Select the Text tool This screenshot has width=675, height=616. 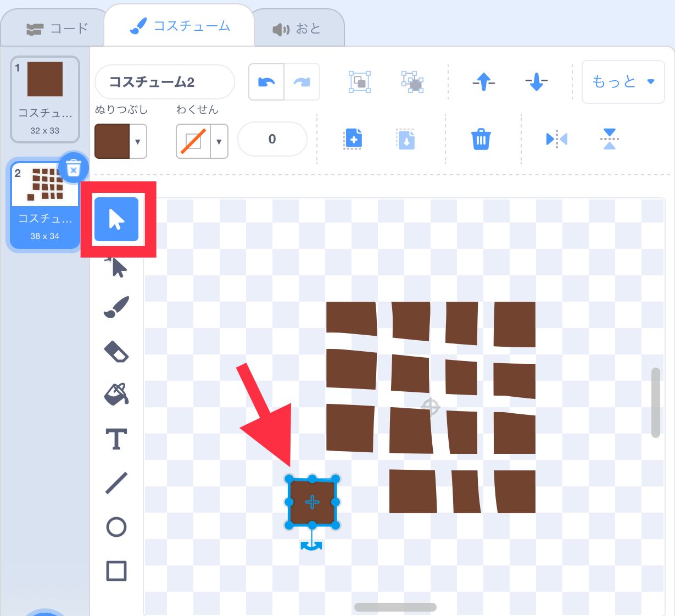coord(116,439)
